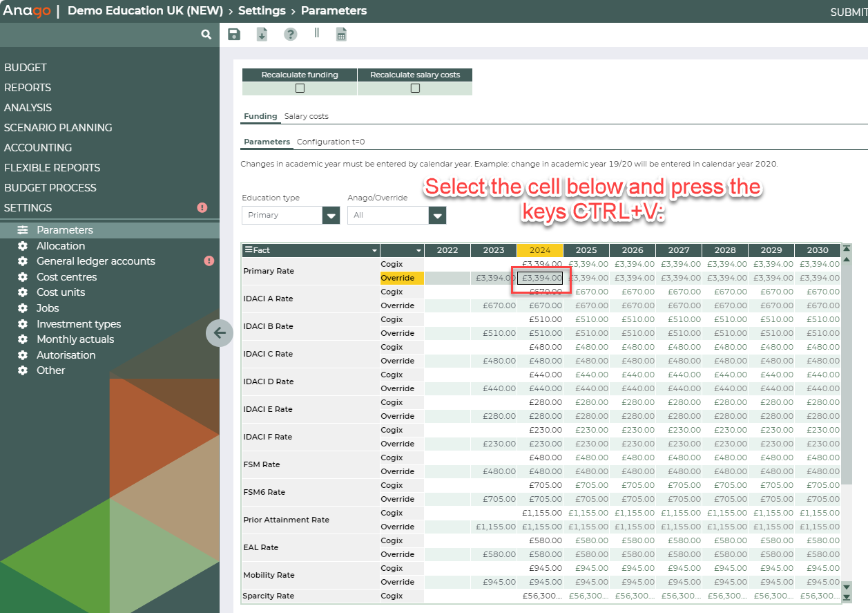This screenshot has height=613, width=868.
Task: Switch to the Salary costs tab
Action: pyautogui.click(x=307, y=116)
